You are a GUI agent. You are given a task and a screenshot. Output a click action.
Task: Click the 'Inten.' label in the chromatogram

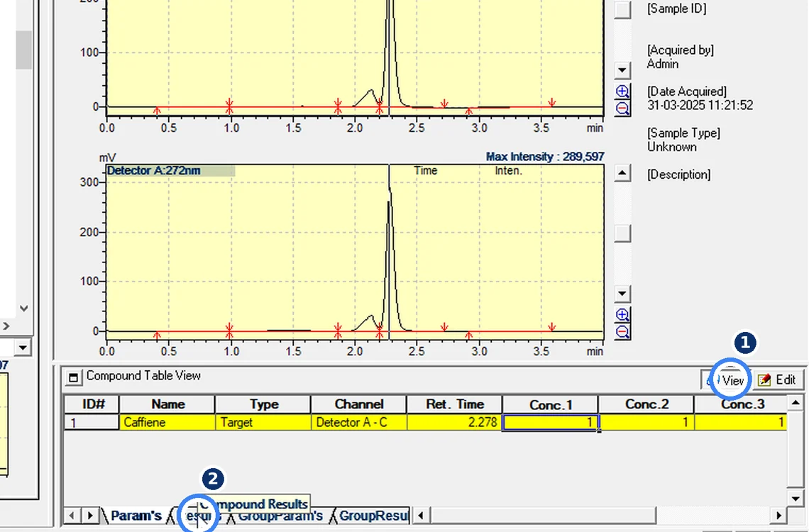pos(509,171)
